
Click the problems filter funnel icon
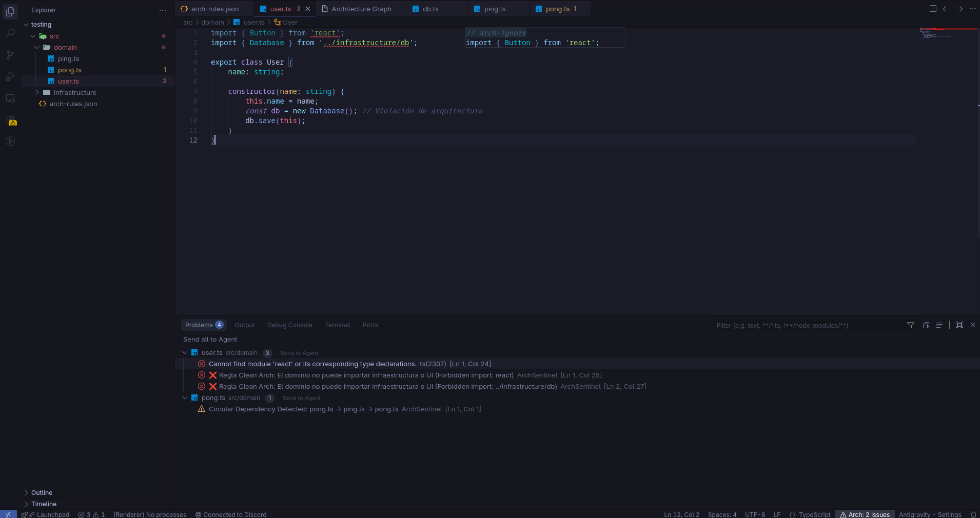tap(911, 325)
